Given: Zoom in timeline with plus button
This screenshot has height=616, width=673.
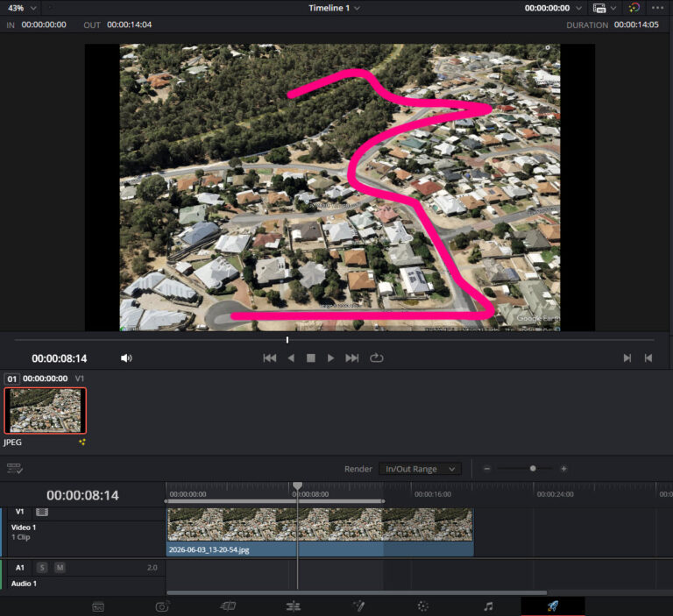Looking at the screenshot, I should coord(563,469).
